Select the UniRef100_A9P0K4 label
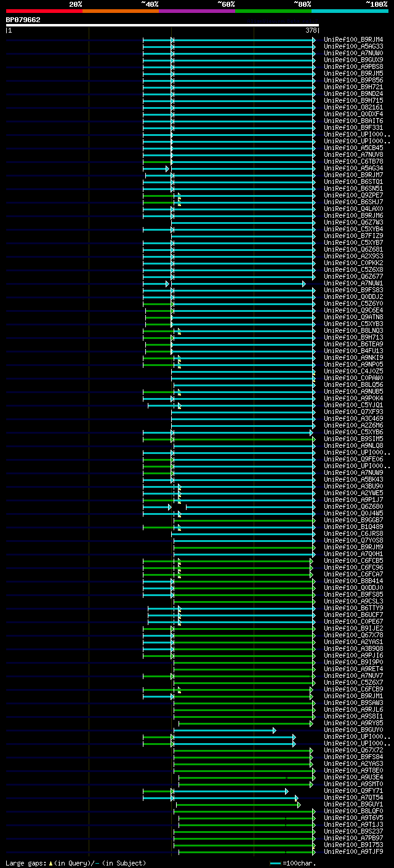Image resolution: width=394 pixels, height=868 pixels. [x=353, y=398]
